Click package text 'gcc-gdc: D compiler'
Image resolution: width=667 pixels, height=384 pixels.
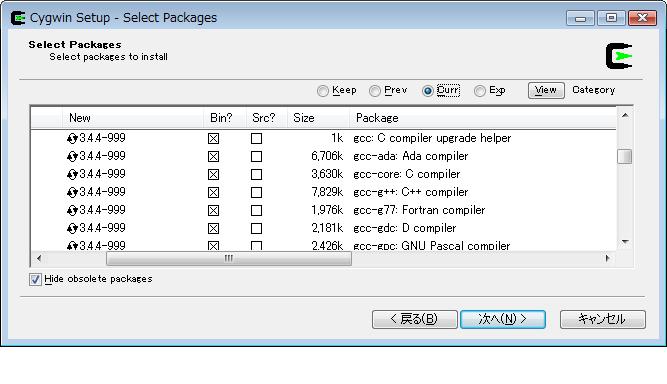(405, 228)
